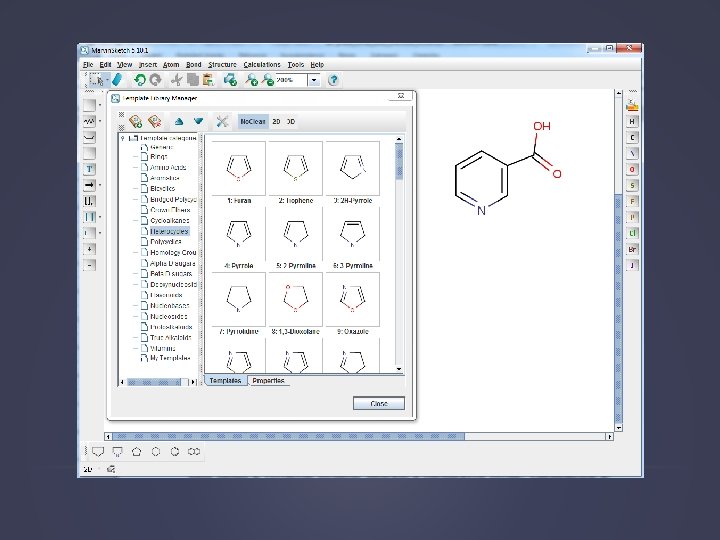Pick the Eraser tool
Image resolution: width=720 pixels, height=540 pixels.
118,80
